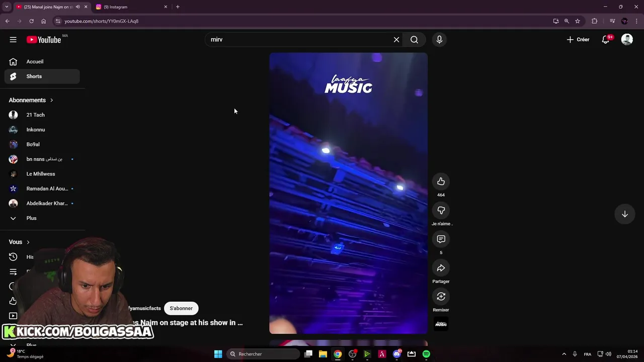Open the 21 Tach channel
This screenshot has width=644, height=362.
(x=42, y=115)
